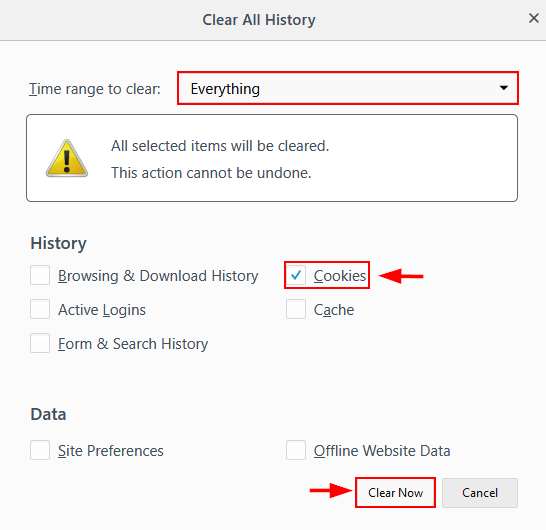Close the Clear All History dialog
Image resolution: width=546 pixels, height=530 pixels.
tap(533, 18)
